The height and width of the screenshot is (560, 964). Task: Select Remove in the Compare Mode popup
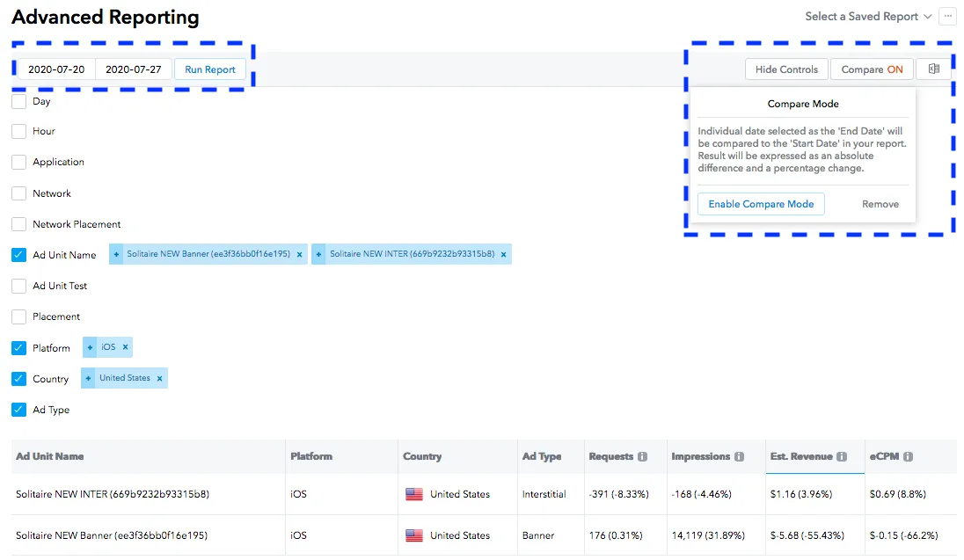click(880, 203)
